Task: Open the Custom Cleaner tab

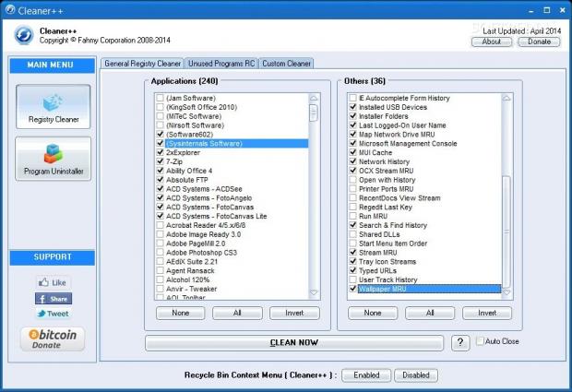Action: 286,64
